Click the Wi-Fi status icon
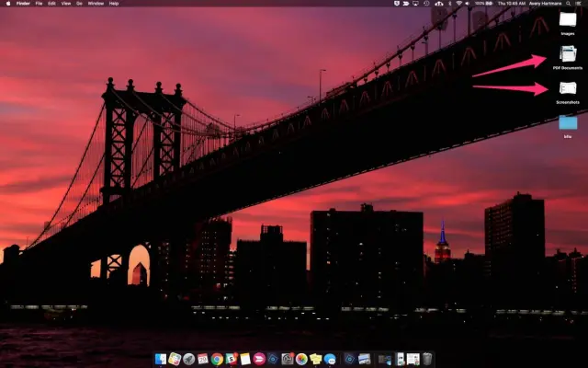The height and width of the screenshot is (368, 588). pos(459,4)
